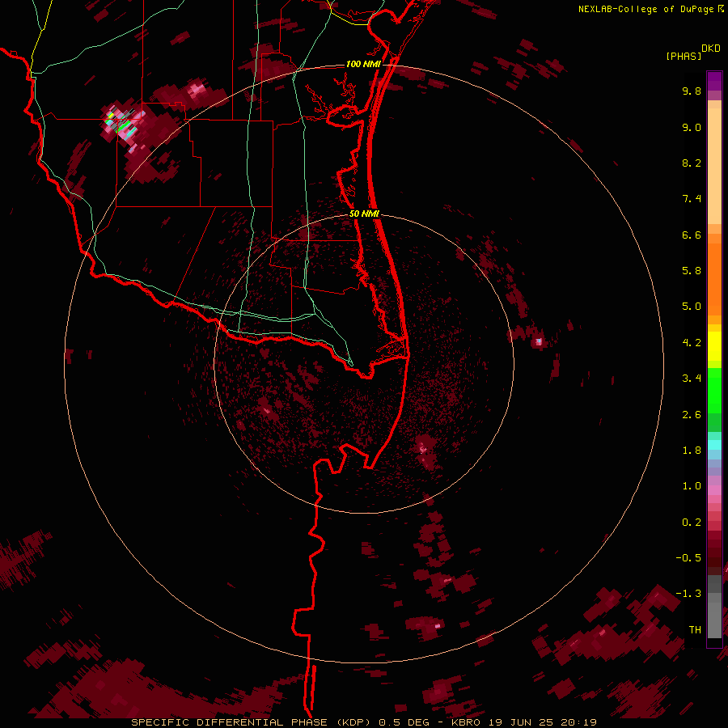
Task: Click the 3.4 scale value
Action: [x=692, y=379]
